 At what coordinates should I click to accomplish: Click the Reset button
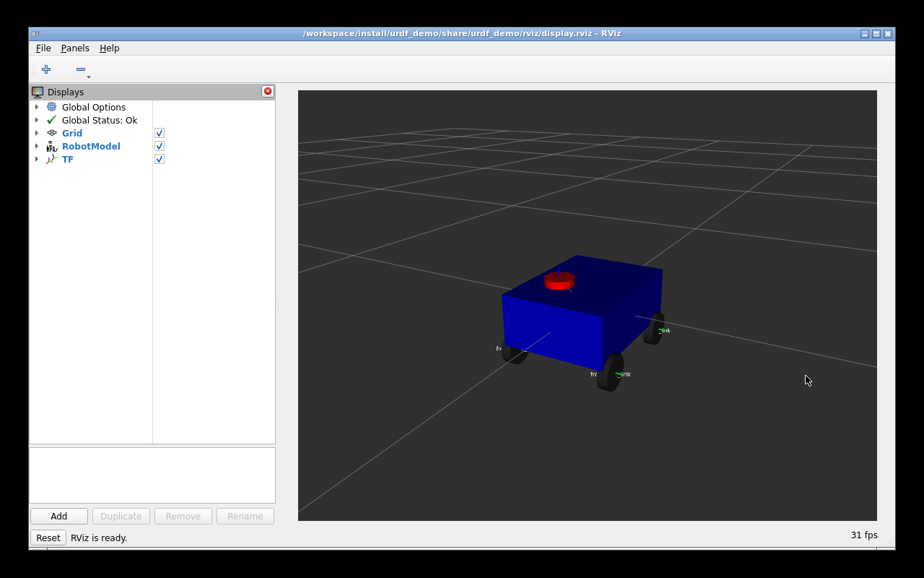[48, 538]
